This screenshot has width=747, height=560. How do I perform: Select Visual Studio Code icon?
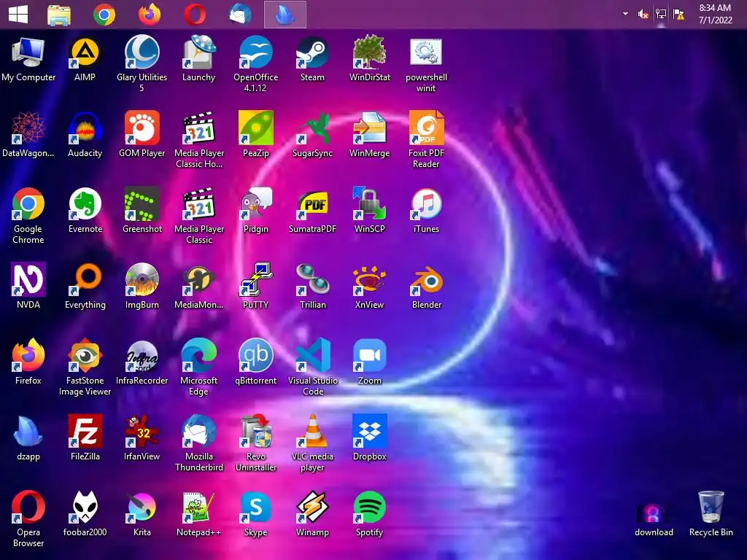click(312, 356)
